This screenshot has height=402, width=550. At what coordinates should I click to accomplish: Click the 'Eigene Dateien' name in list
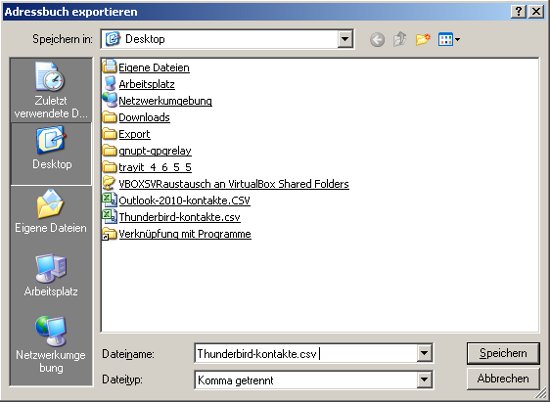(154, 67)
